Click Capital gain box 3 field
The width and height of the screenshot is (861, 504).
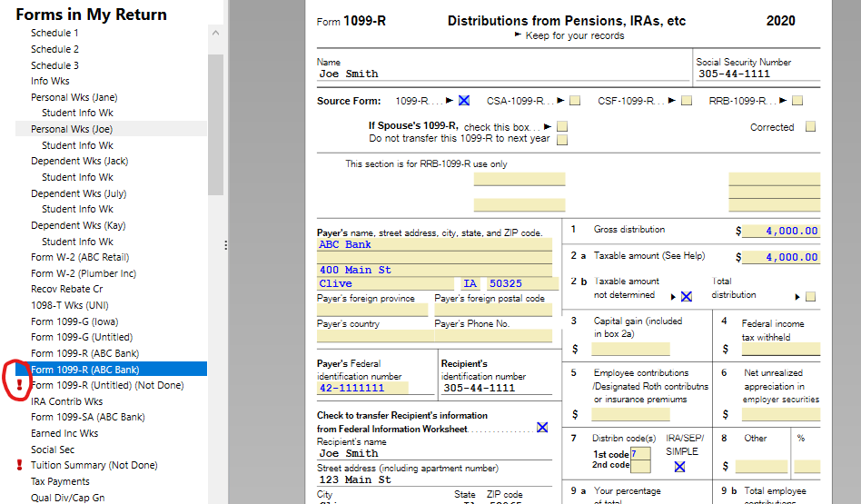[x=630, y=349]
